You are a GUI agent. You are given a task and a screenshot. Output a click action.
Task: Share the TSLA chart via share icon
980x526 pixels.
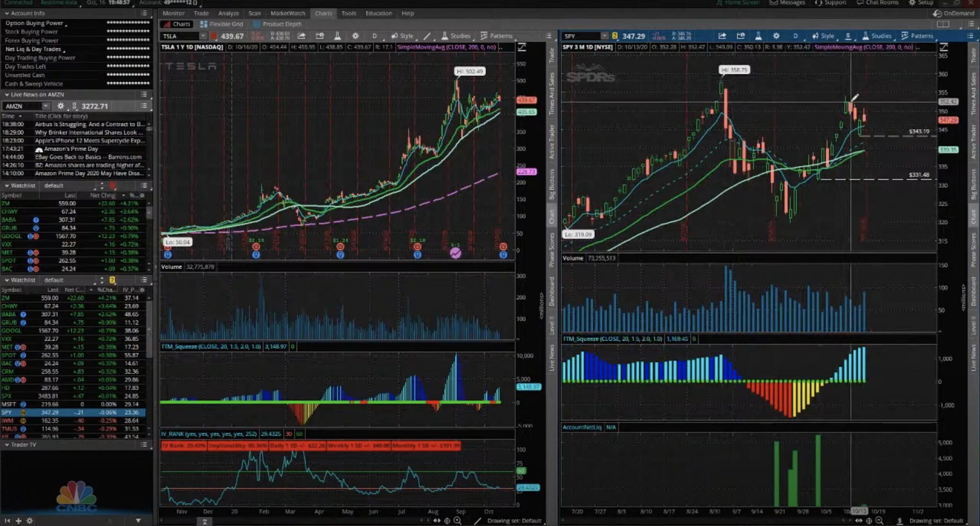coord(301,36)
